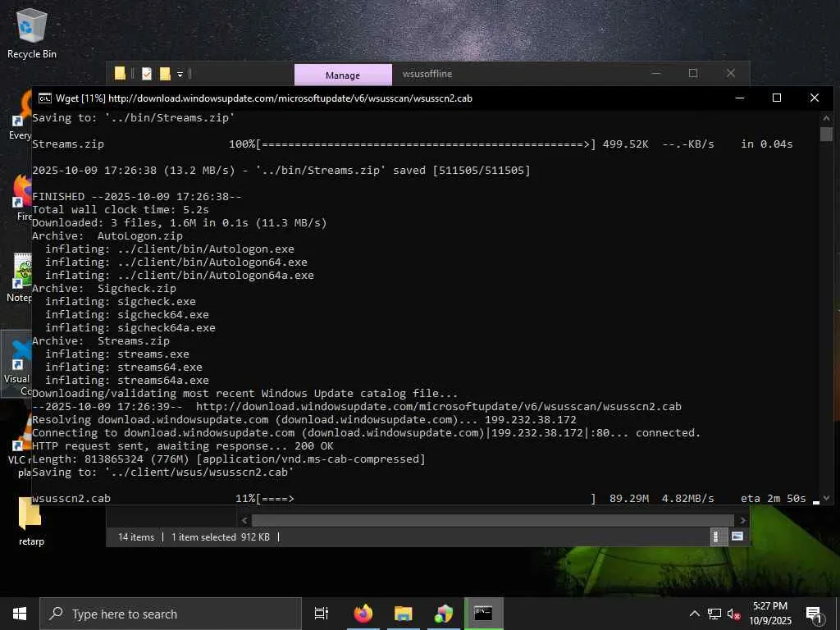This screenshot has width=840, height=630.
Task: Click the muted volume tray icon
Action: point(733,614)
